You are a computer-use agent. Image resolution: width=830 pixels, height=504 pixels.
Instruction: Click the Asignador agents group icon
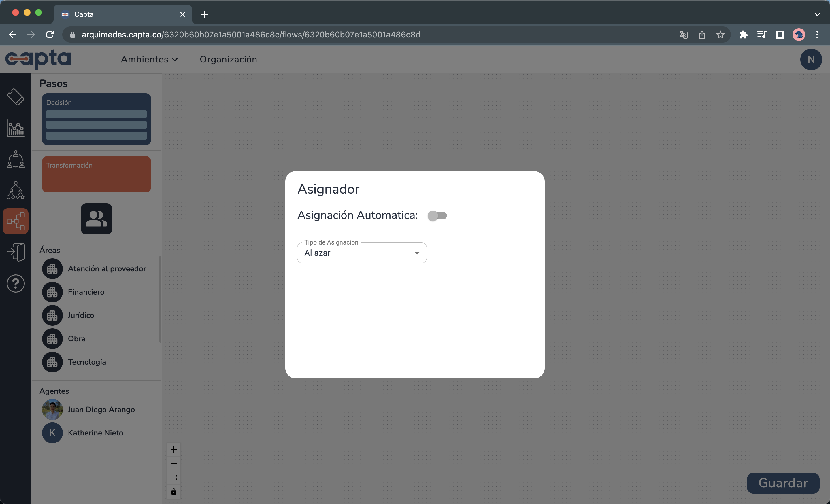(96, 219)
